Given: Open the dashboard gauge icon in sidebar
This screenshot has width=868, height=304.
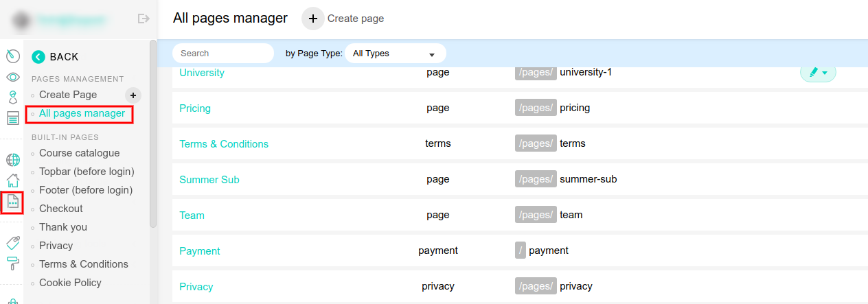Looking at the screenshot, I should [12, 56].
